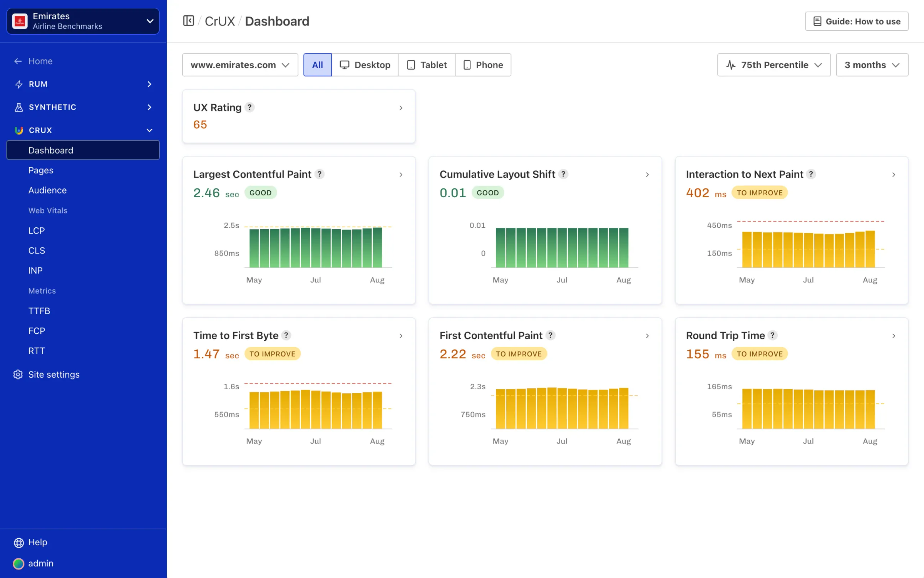Click the Site settings gear icon

(x=18, y=375)
